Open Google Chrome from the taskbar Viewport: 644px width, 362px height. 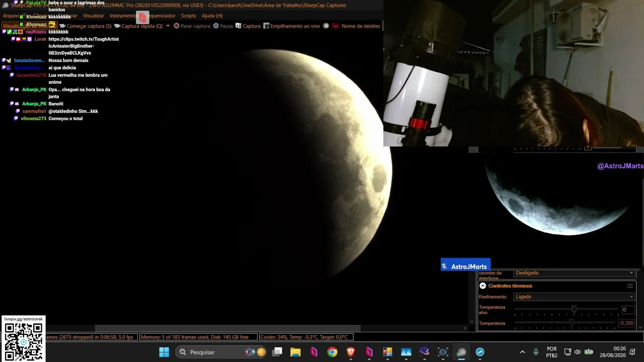click(x=332, y=352)
